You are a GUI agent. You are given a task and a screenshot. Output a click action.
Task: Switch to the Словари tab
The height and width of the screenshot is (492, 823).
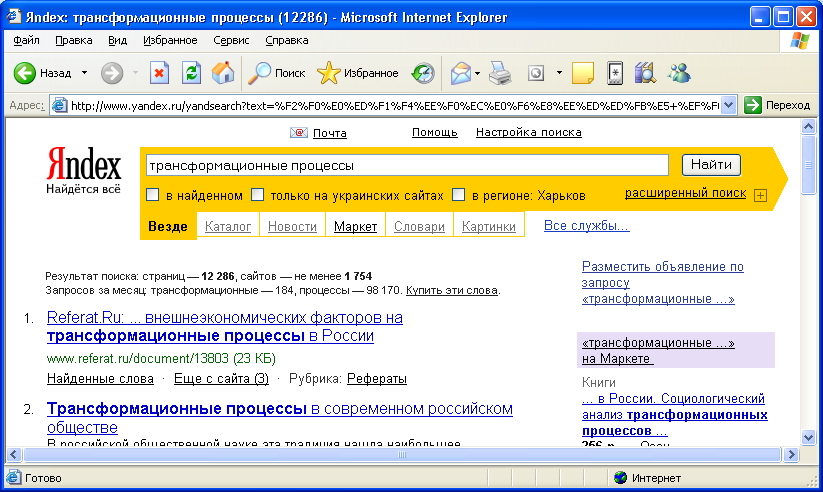pos(419,226)
